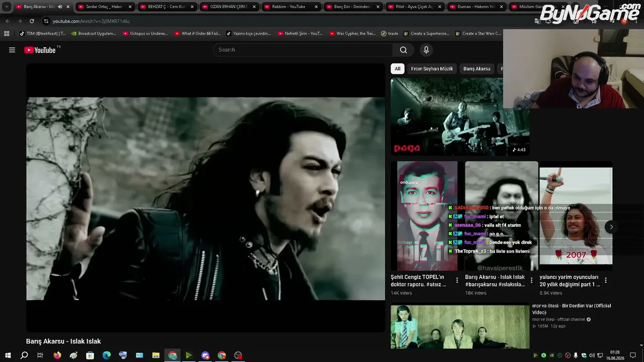Viewport: 644px width, 362px height.
Task: Go to the YouTube home logo
Action: 40,50
